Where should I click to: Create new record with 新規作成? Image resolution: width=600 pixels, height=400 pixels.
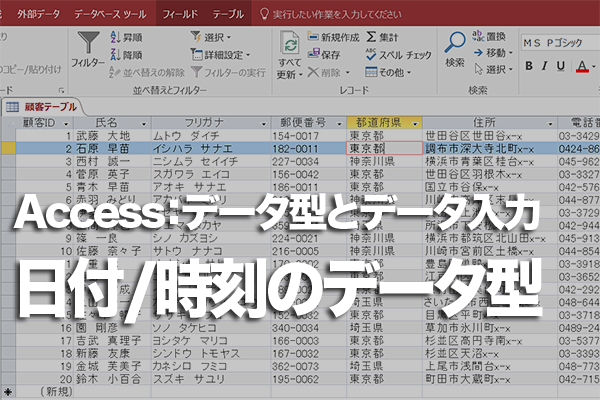(333, 37)
